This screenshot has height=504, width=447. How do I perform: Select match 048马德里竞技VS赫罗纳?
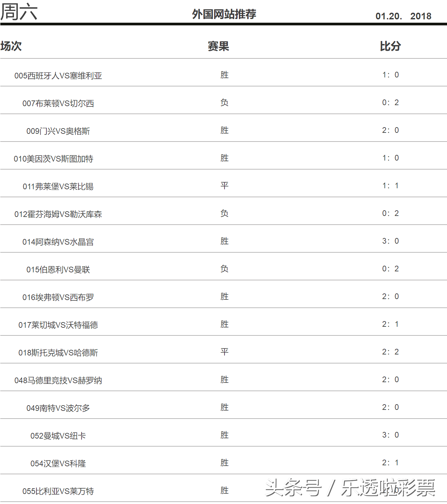coord(58,381)
